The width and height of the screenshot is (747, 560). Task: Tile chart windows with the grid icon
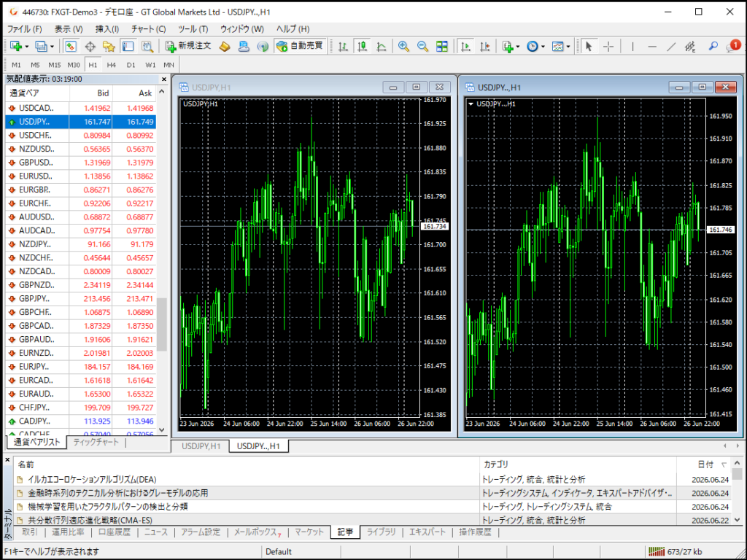pyautogui.click(x=442, y=46)
